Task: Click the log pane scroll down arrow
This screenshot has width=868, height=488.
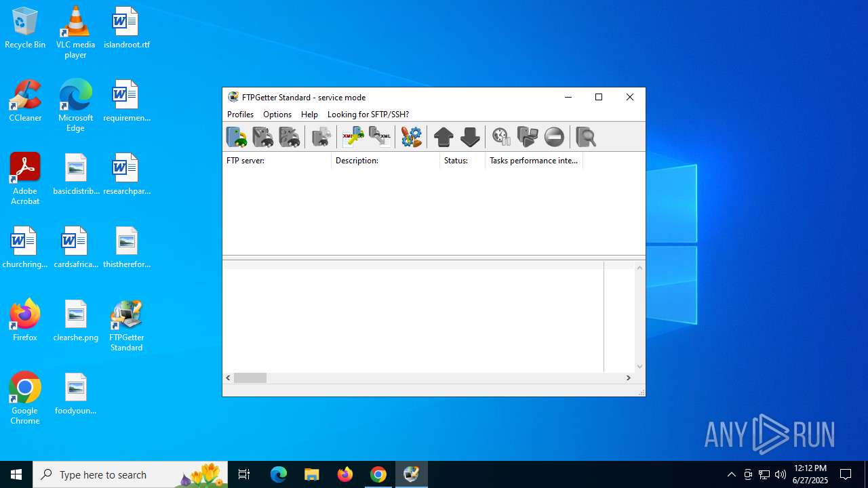Action: point(639,367)
